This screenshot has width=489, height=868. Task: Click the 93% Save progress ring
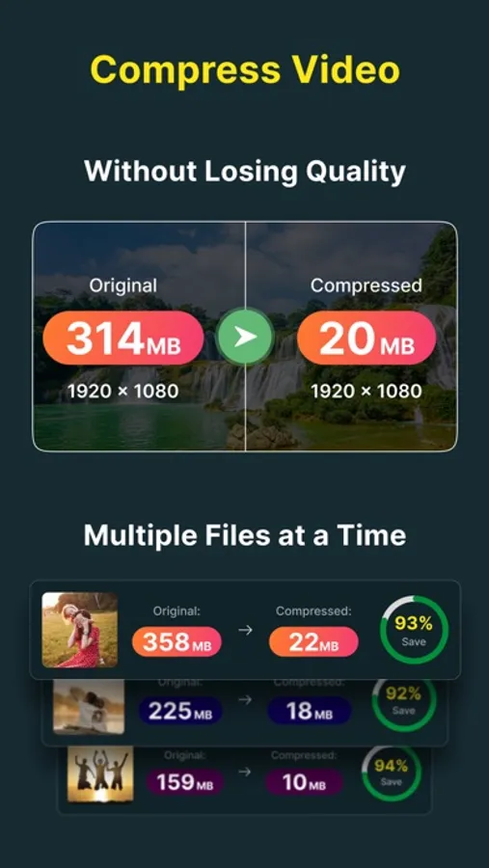[x=414, y=630]
